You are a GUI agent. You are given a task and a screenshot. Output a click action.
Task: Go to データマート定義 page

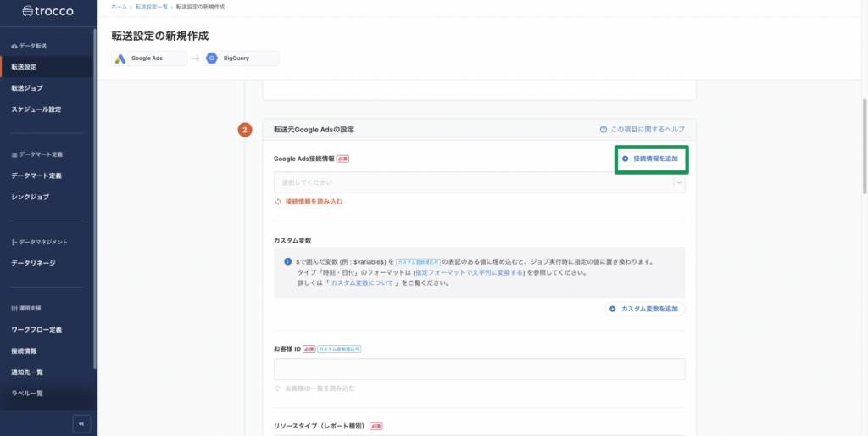(x=36, y=176)
